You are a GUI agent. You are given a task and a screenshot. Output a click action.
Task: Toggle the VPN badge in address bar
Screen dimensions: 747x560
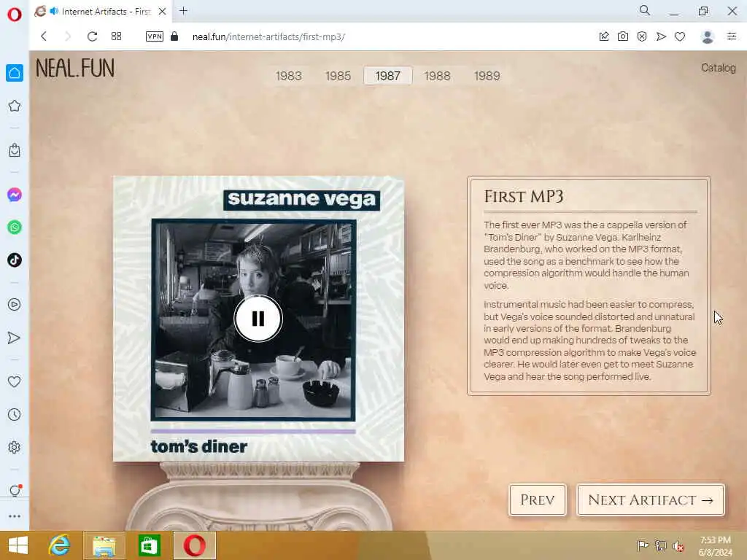tap(155, 36)
